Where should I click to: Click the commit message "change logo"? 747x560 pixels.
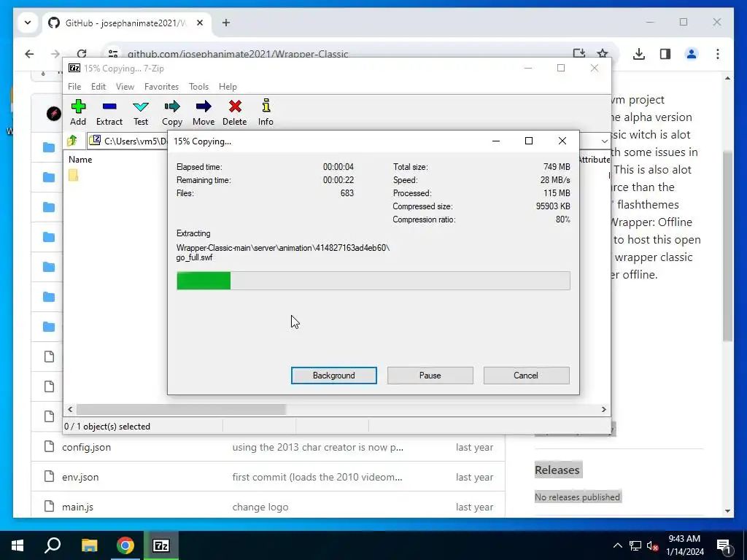(x=260, y=507)
